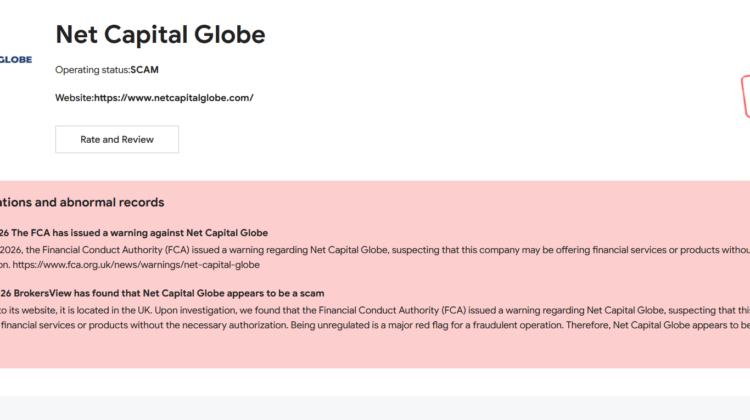Click the "Website:" label
The image size is (750, 420).
[74, 98]
